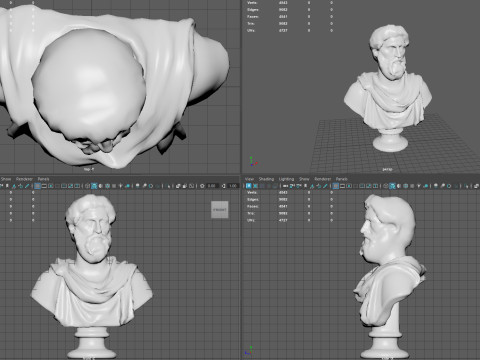Click the 'Verts:' label in perspective HUD

coord(252,3)
